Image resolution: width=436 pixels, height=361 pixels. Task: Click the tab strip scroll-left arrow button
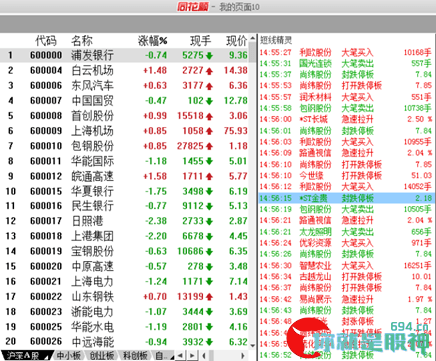[180, 356]
